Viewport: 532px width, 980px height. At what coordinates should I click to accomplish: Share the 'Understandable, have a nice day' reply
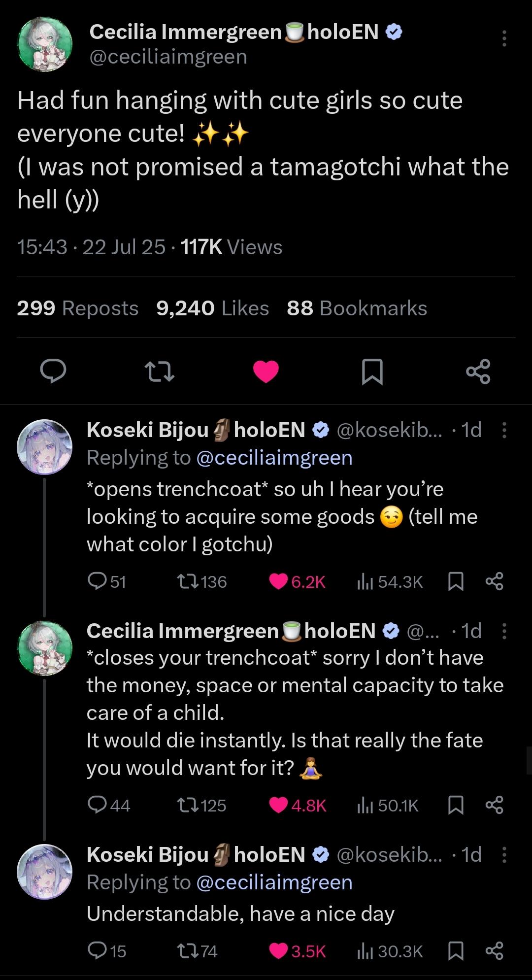pos(495,951)
